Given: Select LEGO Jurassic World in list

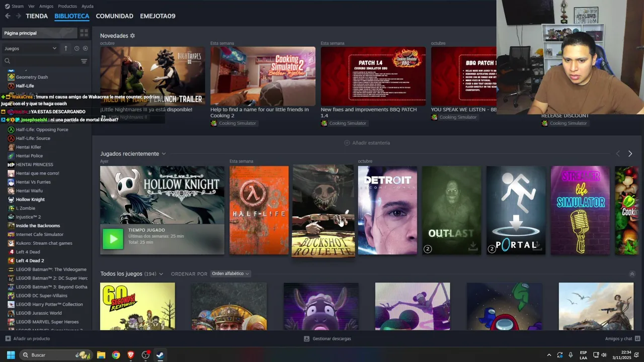Looking at the screenshot, I should (39, 313).
